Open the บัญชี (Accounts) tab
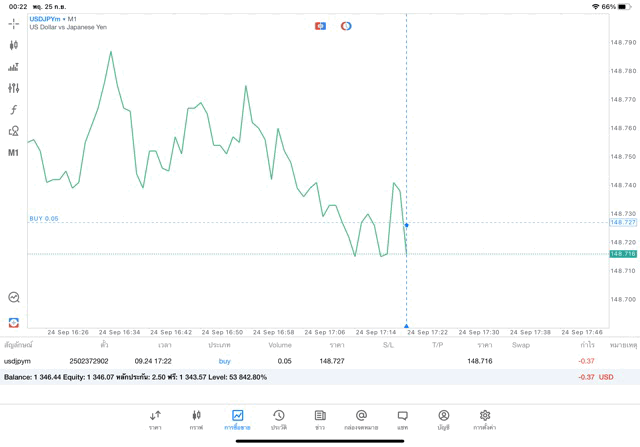Viewport: 640px width, 447px height. (443, 419)
